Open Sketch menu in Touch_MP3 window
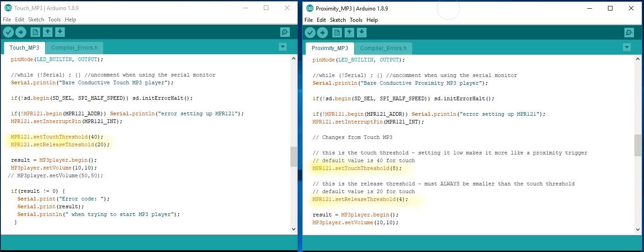644x252 pixels. (37, 20)
